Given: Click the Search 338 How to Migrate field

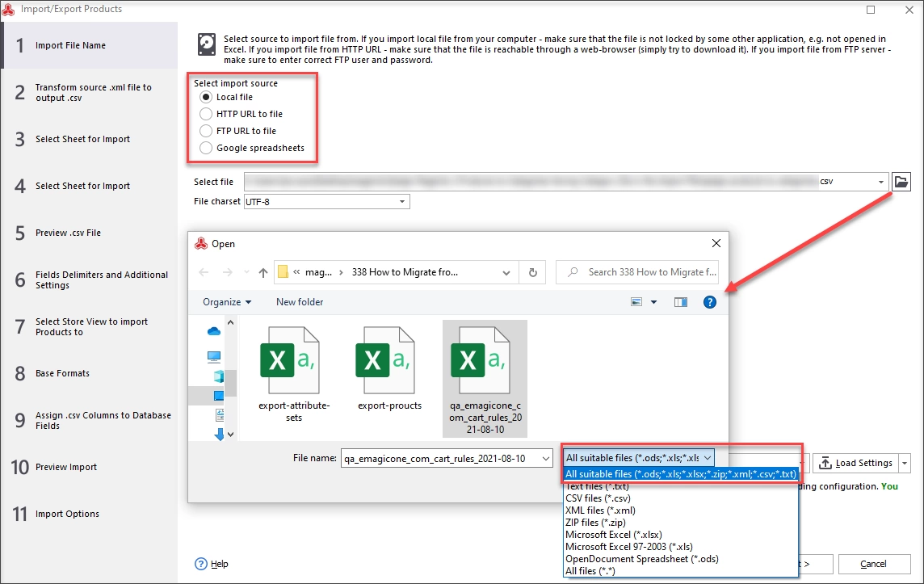Looking at the screenshot, I should (x=637, y=272).
